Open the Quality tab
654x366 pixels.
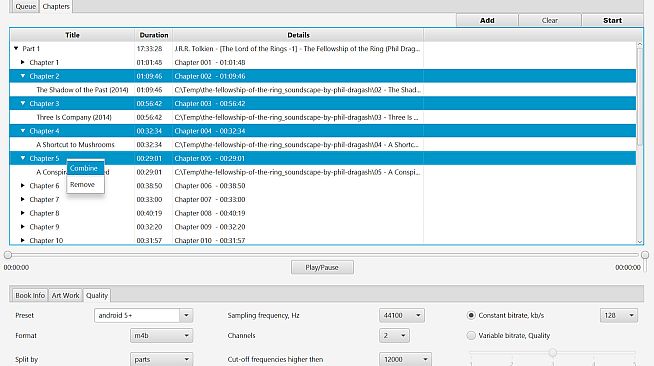(x=97, y=295)
